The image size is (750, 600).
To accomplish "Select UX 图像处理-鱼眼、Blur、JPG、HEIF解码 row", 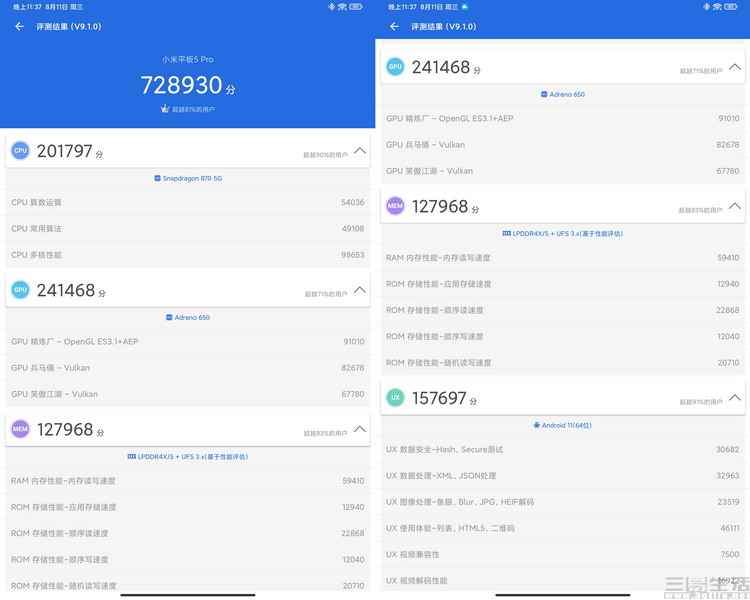I will pyautogui.click(x=562, y=502).
